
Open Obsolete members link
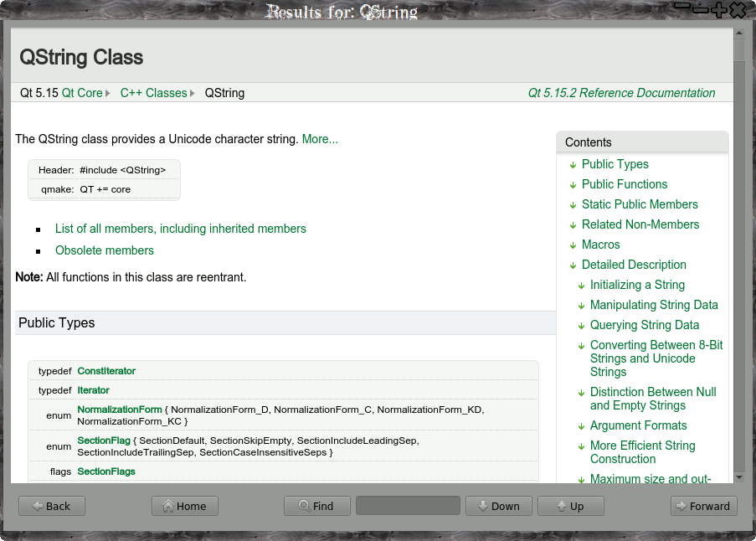coord(104,250)
